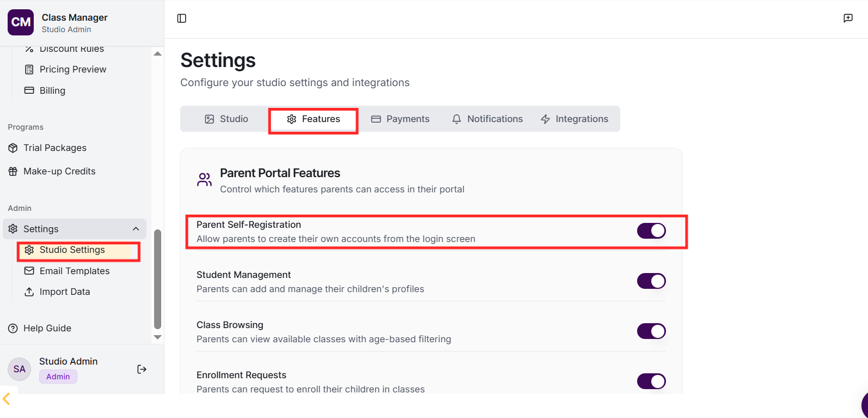Collapse the Settings section chevron
The image size is (868, 418).
pyautogui.click(x=136, y=229)
